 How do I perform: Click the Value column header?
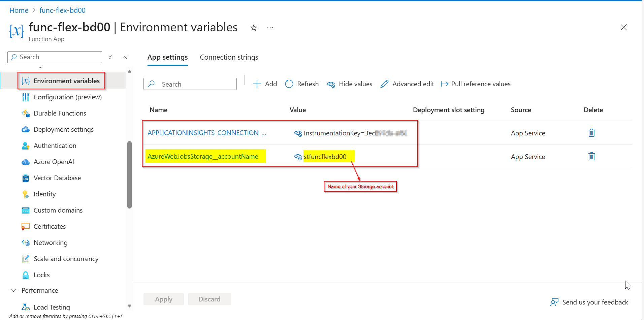click(298, 110)
